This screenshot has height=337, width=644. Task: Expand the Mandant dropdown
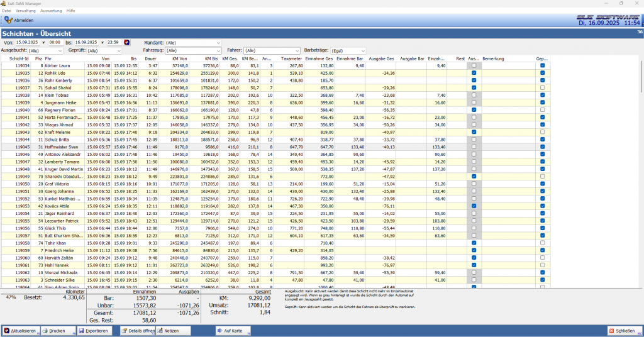point(218,42)
